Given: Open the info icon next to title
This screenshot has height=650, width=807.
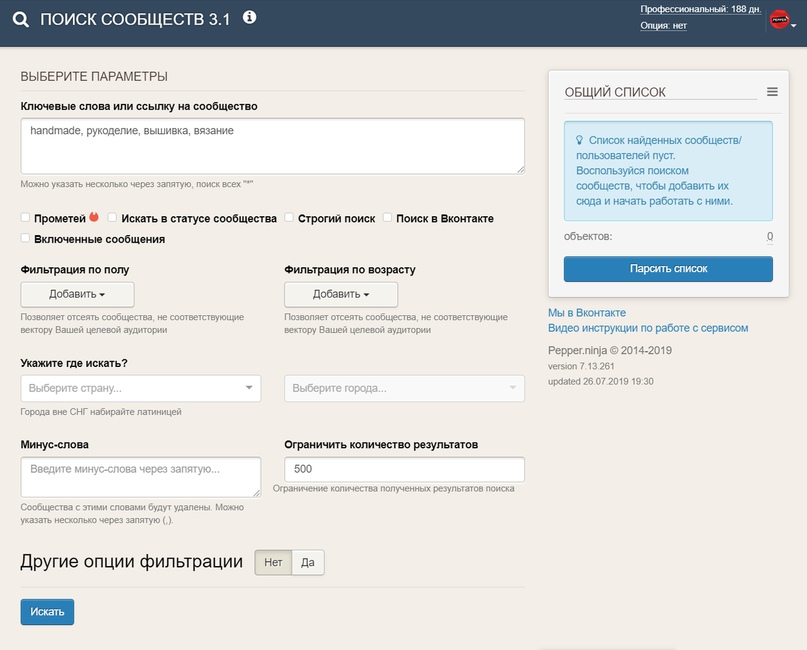Looking at the screenshot, I should (249, 17).
